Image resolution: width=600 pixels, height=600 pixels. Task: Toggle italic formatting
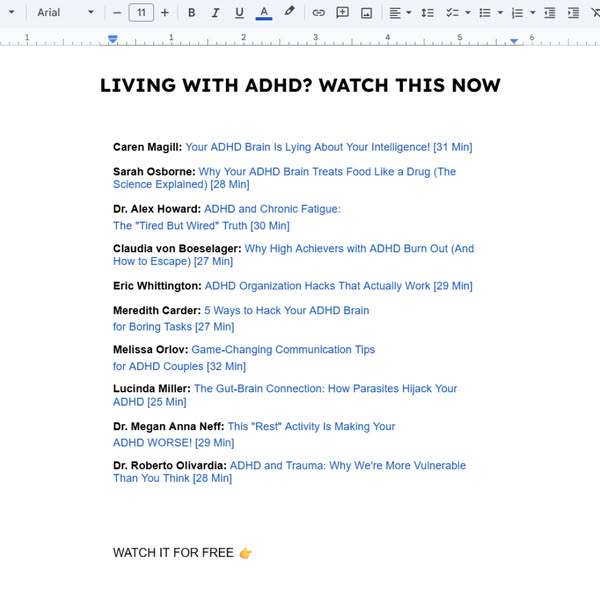point(215,13)
